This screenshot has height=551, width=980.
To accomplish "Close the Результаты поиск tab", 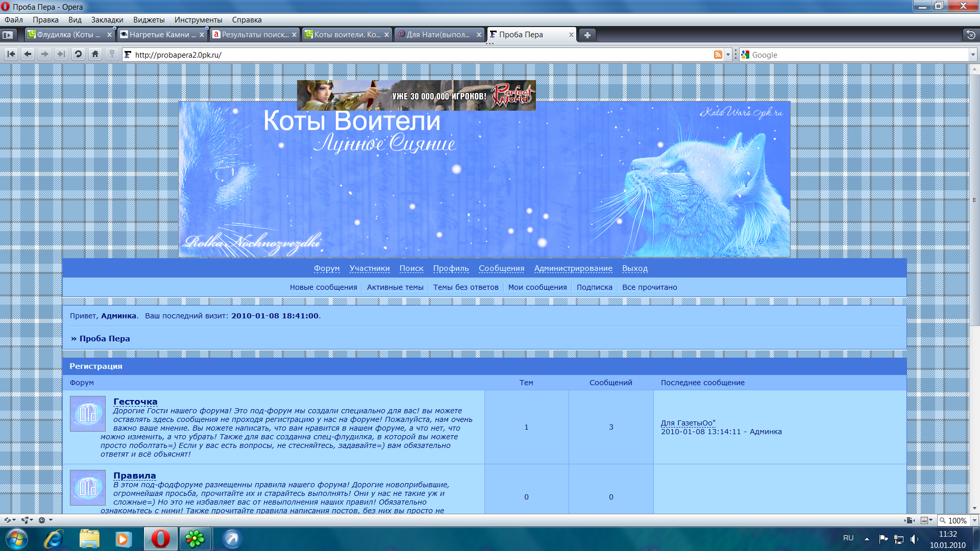I will (x=294, y=35).
